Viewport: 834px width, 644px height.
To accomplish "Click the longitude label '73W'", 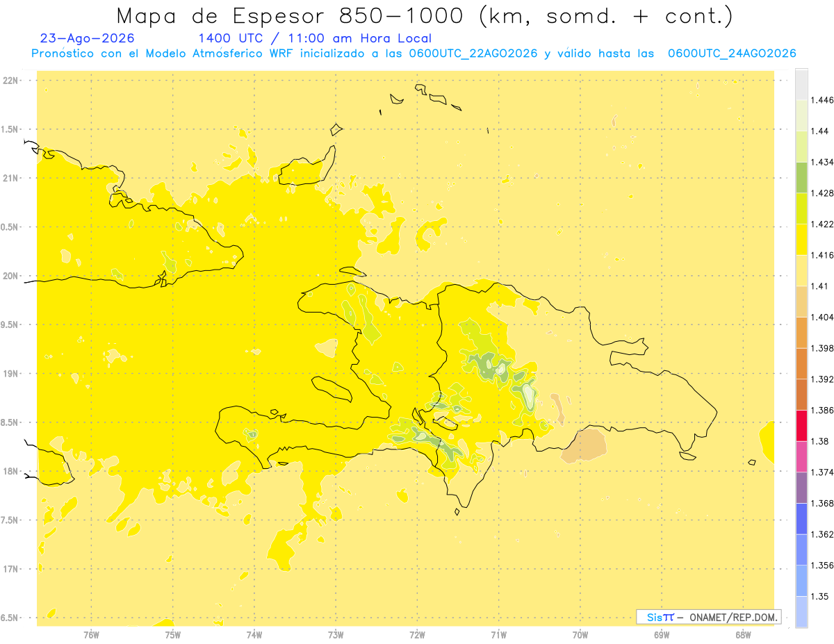I will (x=336, y=635).
